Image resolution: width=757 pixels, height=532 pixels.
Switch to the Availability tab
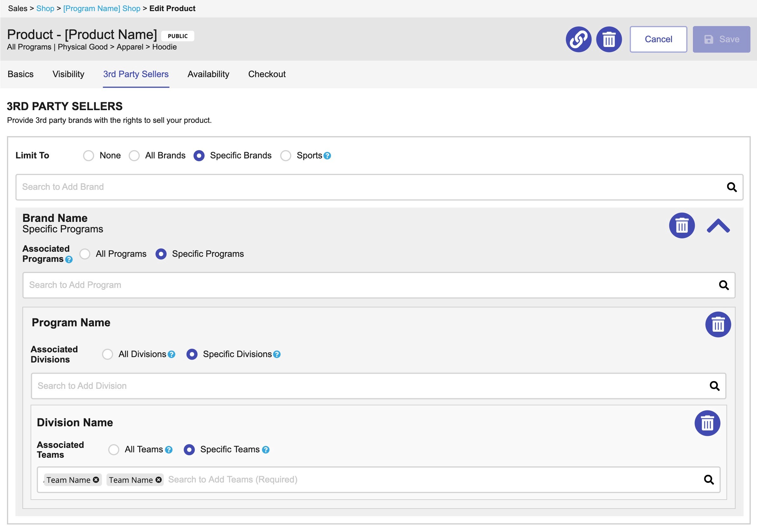click(208, 74)
